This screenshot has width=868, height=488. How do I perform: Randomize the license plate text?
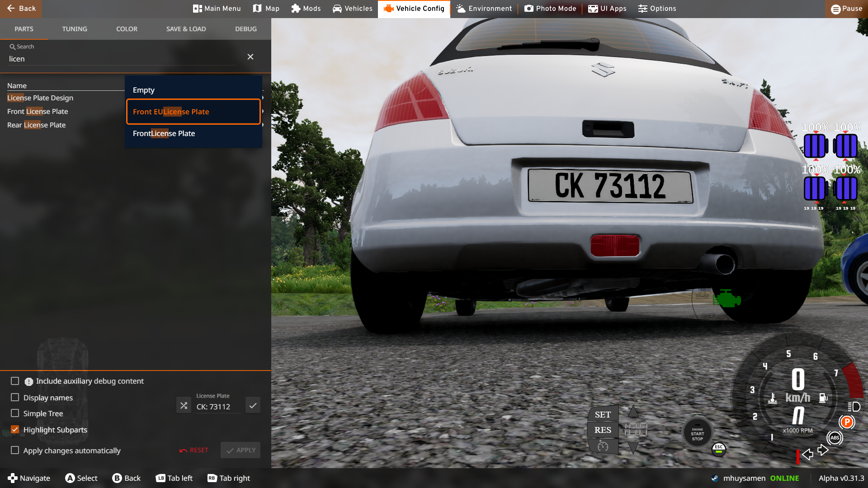click(x=184, y=405)
